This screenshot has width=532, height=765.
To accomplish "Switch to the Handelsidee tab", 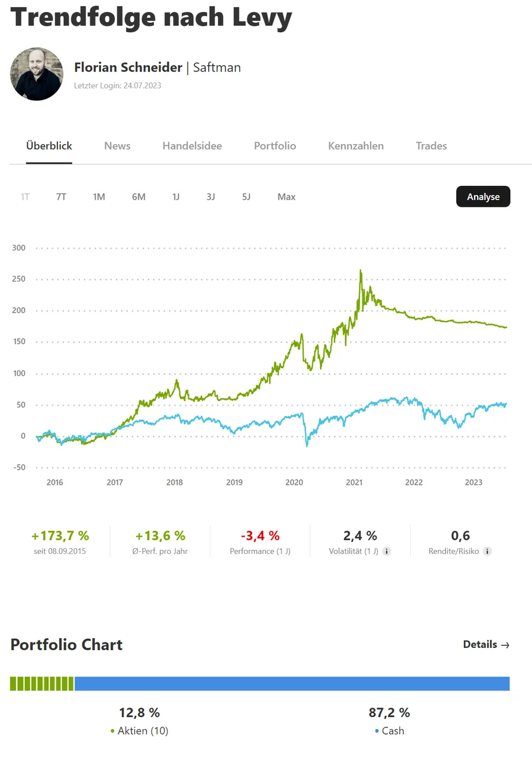I will (192, 146).
